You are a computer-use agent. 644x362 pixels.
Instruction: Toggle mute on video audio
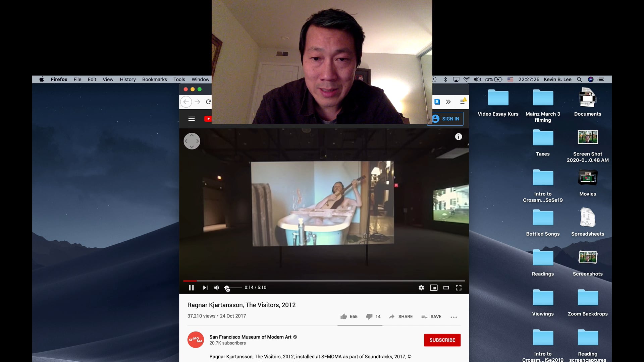[x=217, y=287]
